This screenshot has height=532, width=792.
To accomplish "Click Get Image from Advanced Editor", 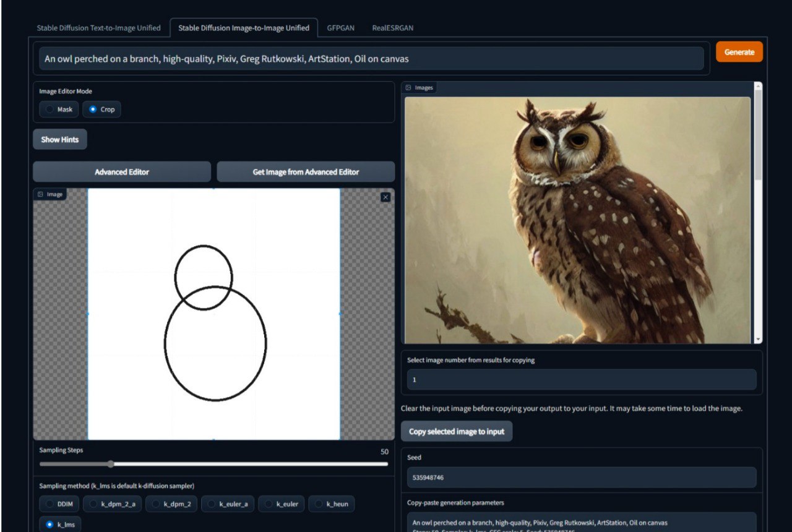I will tap(306, 172).
